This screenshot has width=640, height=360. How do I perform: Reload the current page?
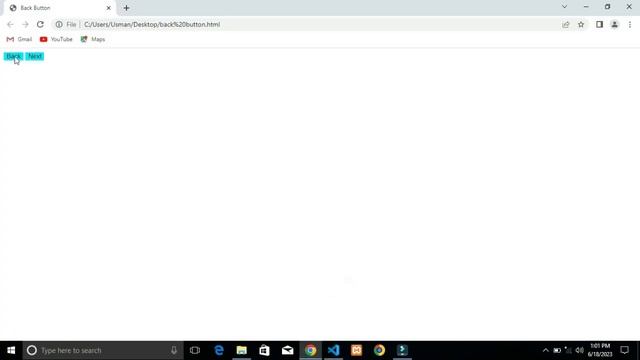click(40, 24)
